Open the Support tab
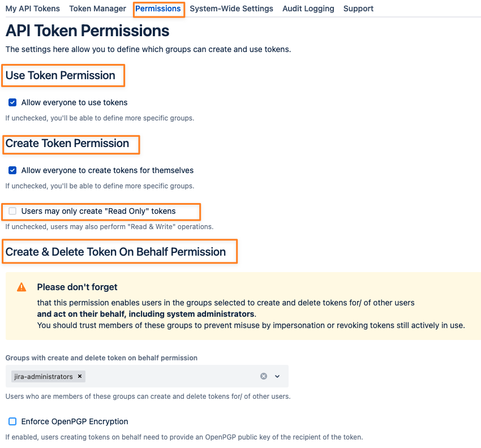Screen dimensions: 481x448 [x=358, y=8]
